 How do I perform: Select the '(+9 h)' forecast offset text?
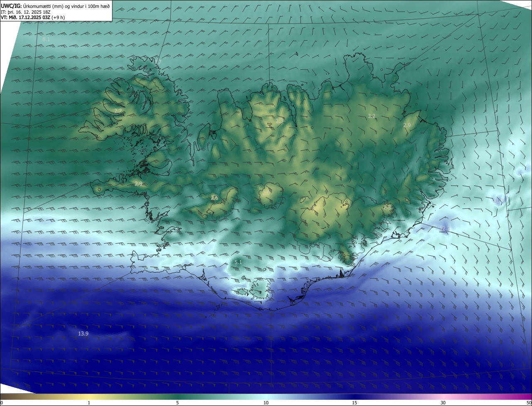pyautogui.click(x=58, y=17)
